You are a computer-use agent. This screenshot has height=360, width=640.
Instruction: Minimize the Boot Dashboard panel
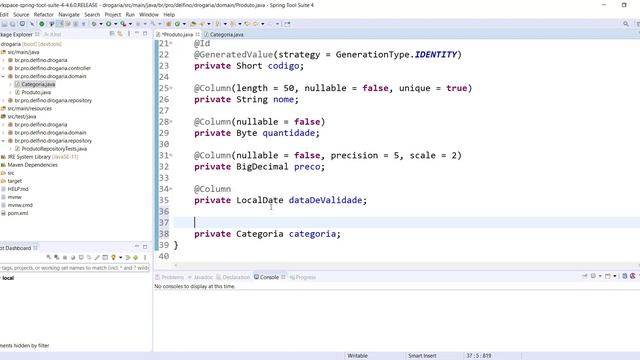(x=137, y=247)
